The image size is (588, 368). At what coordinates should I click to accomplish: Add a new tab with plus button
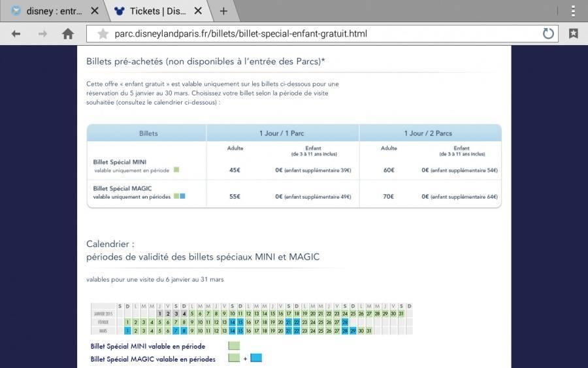pos(223,11)
